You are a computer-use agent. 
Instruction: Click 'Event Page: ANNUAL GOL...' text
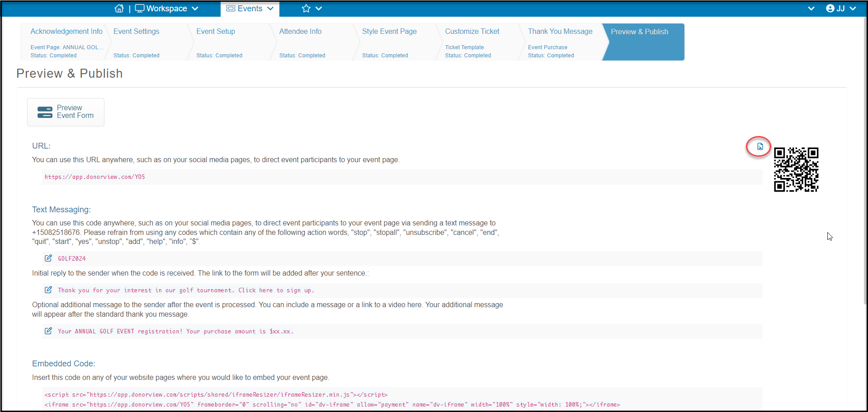(67, 47)
